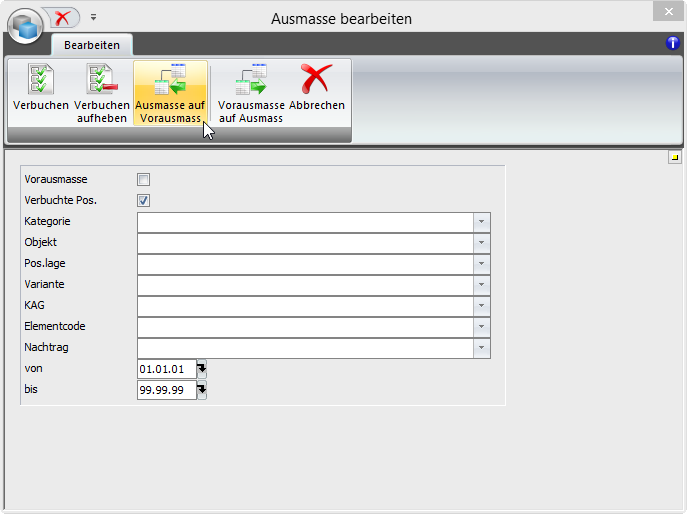This screenshot has width=687, height=514.
Task: Click the small yellow pin square icon
Action: [675, 157]
